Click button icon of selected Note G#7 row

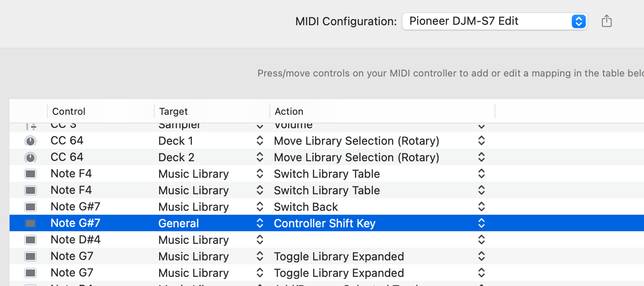[x=30, y=223]
